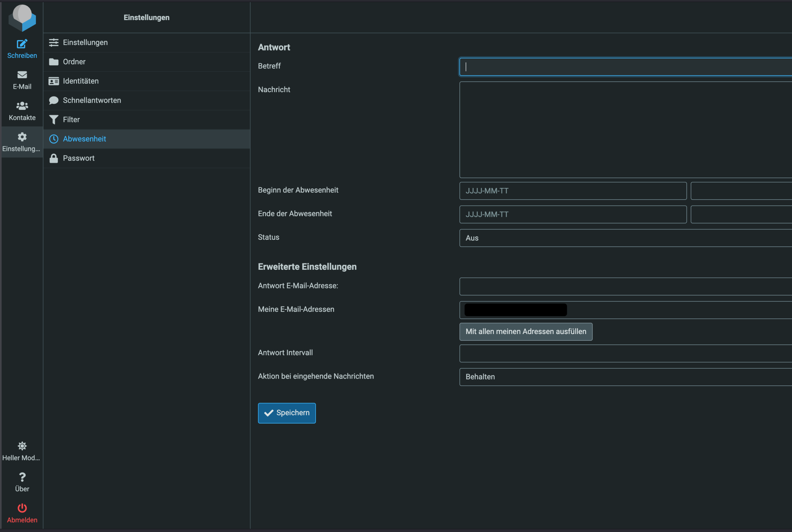The width and height of the screenshot is (792, 532).
Task: Open Kontakte people icon
Action: (22, 106)
